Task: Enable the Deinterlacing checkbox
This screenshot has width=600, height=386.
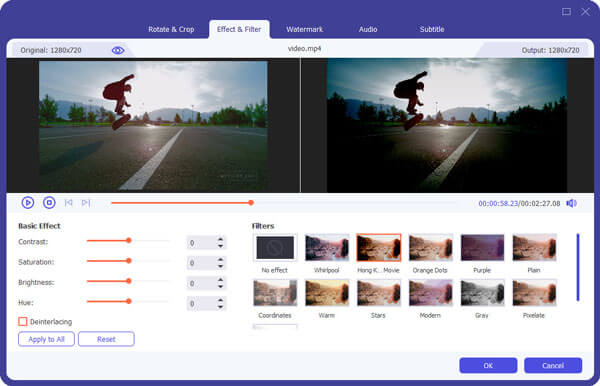Action: [x=23, y=321]
